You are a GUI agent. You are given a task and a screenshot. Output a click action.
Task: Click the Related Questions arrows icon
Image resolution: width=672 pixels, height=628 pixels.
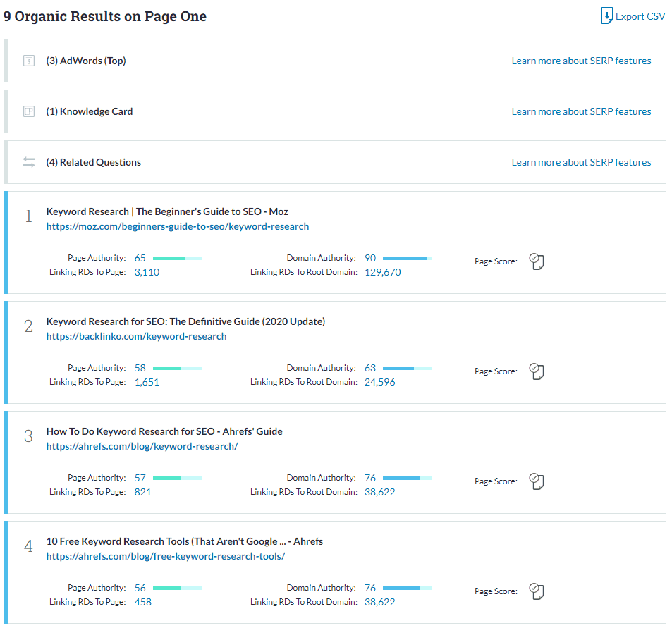(x=29, y=162)
